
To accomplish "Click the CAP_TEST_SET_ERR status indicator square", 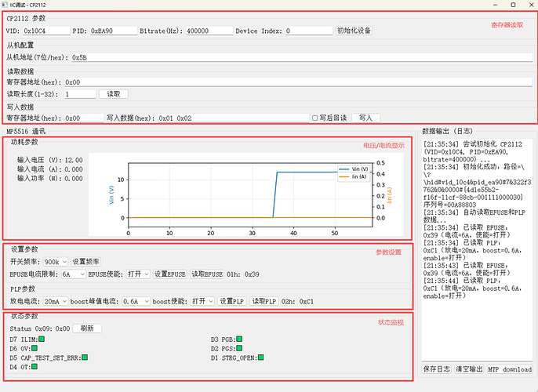I will pos(85,358).
